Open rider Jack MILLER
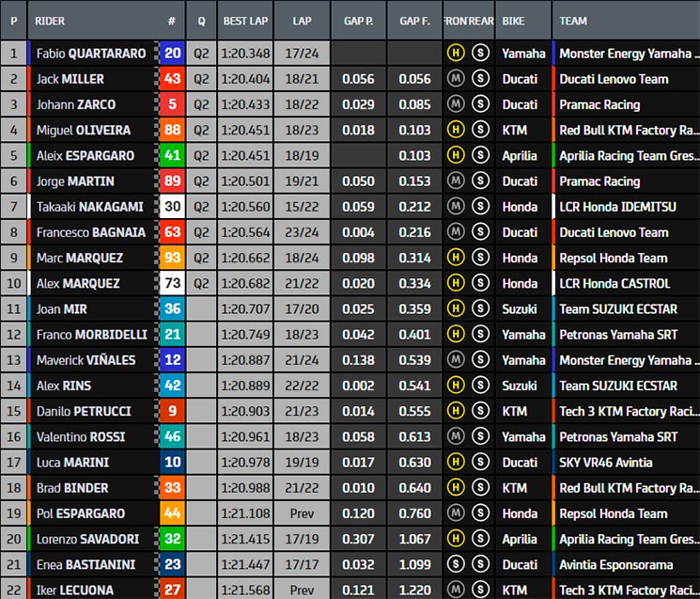Viewport: 700px width, 599px height. (70, 79)
